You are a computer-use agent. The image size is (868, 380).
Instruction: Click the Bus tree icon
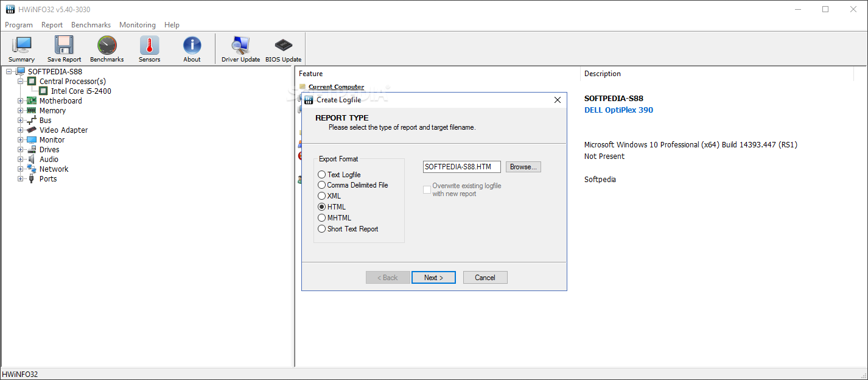32,120
